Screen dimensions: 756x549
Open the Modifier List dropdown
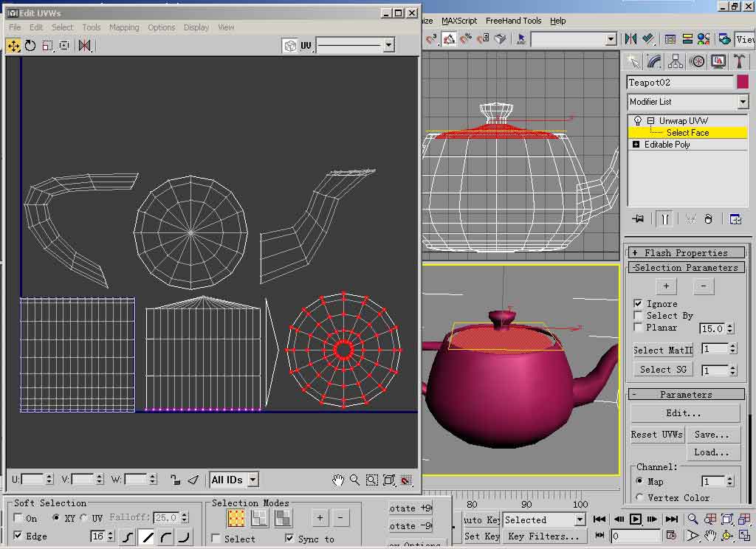pyautogui.click(x=743, y=102)
